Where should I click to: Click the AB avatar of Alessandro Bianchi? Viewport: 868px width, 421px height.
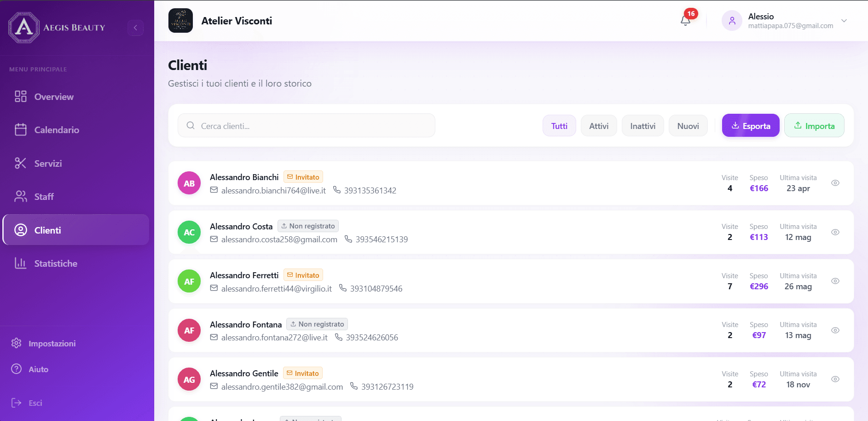point(189,183)
